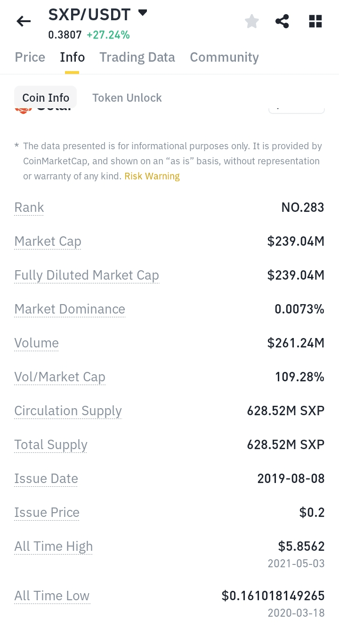The image size is (339, 644).
Task: Tap the All Time High label
Action: coord(54,547)
